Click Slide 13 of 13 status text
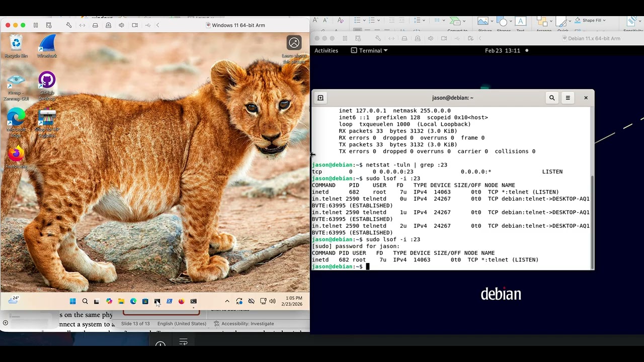 tap(135, 324)
